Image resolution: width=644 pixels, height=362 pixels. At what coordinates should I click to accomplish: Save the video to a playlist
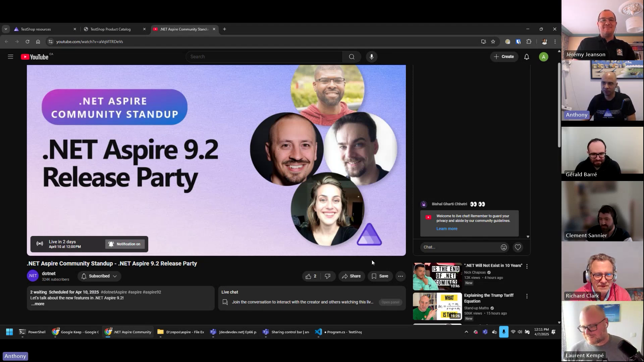click(380, 276)
